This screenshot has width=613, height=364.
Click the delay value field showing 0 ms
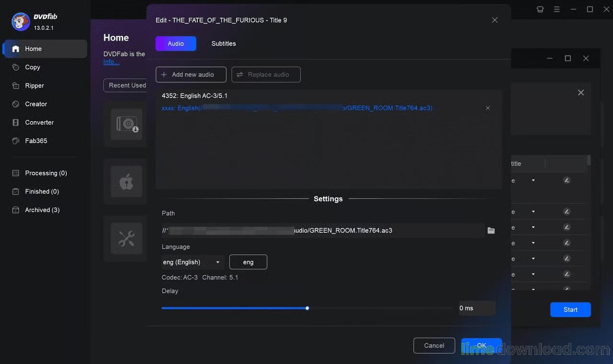pyautogui.click(x=476, y=308)
